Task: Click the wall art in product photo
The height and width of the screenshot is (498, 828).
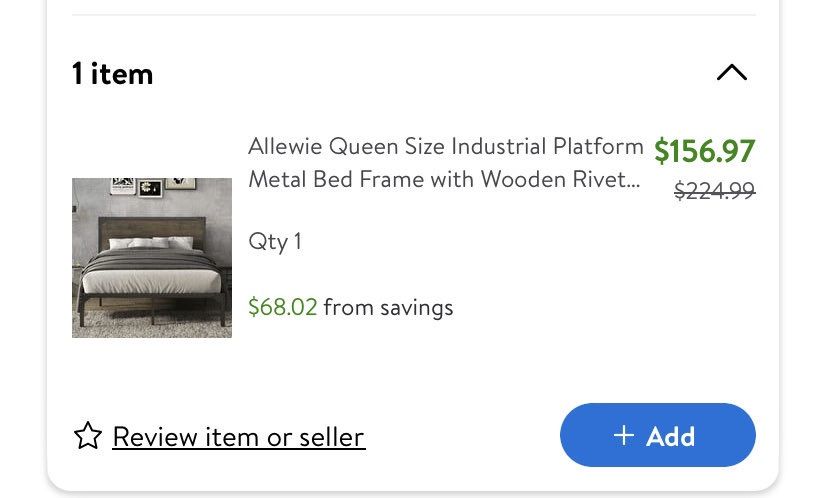Action: click(150, 186)
